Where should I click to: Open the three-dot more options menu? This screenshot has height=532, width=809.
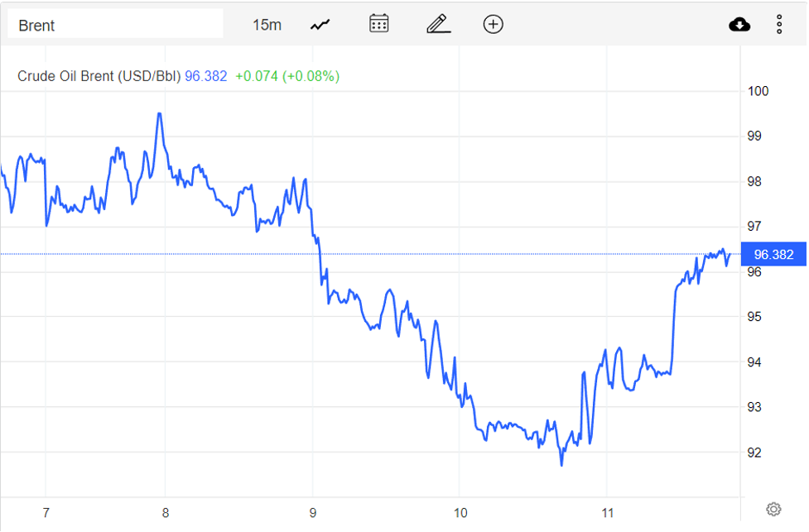click(779, 25)
